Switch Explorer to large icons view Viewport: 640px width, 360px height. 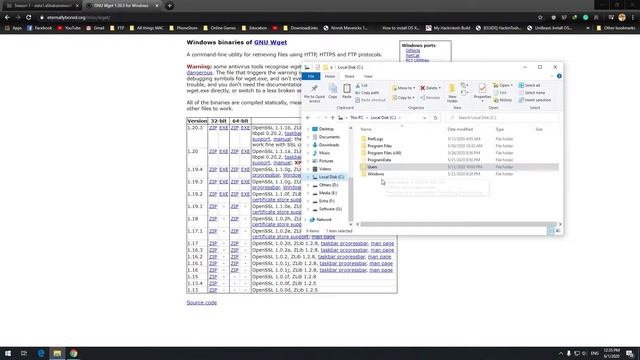pyautogui.click(x=558, y=231)
